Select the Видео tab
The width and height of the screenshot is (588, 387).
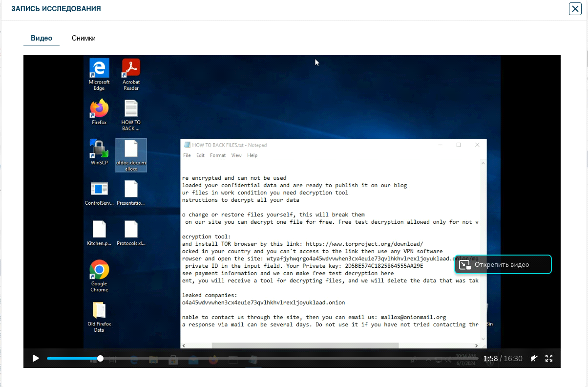coord(42,38)
